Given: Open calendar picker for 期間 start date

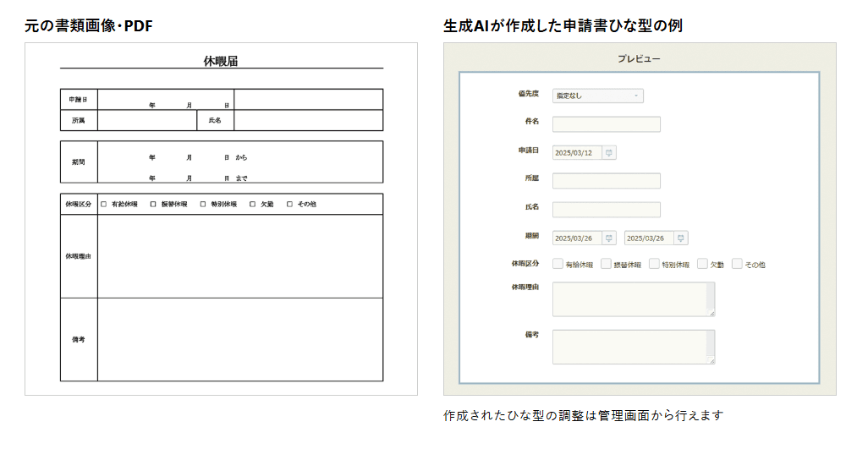Looking at the screenshot, I should [609, 238].
